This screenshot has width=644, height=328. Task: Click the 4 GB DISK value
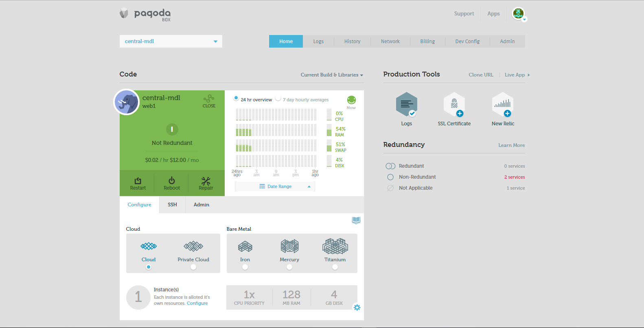pyautogui.click(x=334, y=297)
